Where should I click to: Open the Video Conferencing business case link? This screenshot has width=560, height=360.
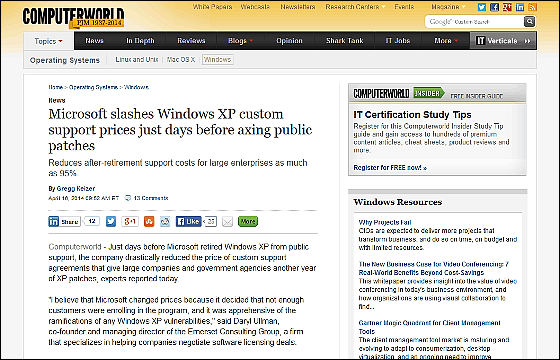[434, 268]
